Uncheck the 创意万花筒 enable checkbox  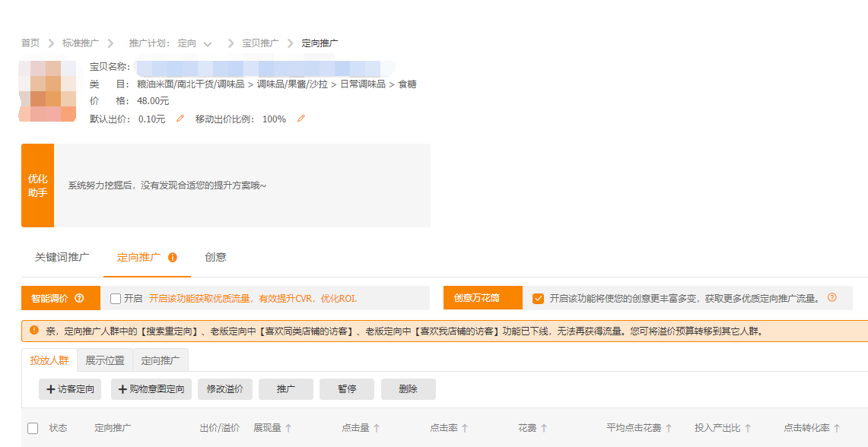(x=539, y=299)
